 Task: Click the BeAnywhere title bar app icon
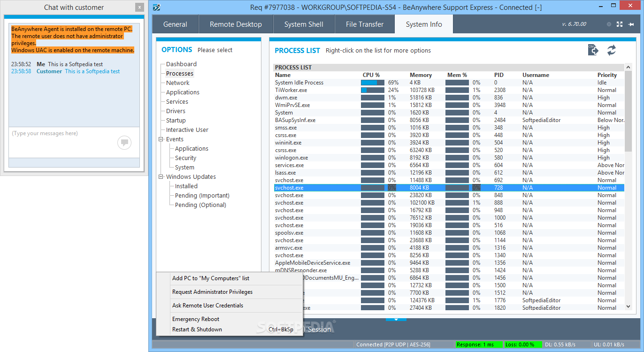pos(157,7)
